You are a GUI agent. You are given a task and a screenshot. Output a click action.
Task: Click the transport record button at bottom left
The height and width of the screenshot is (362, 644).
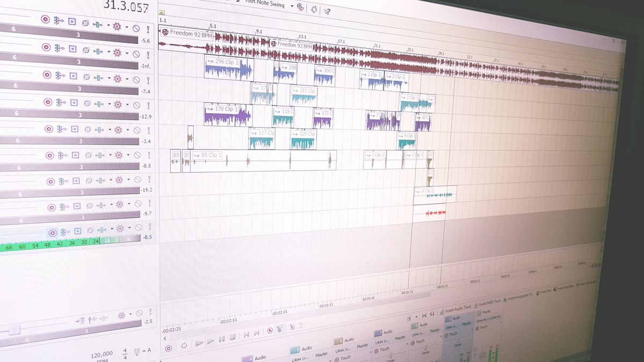[x=169, y=348]
